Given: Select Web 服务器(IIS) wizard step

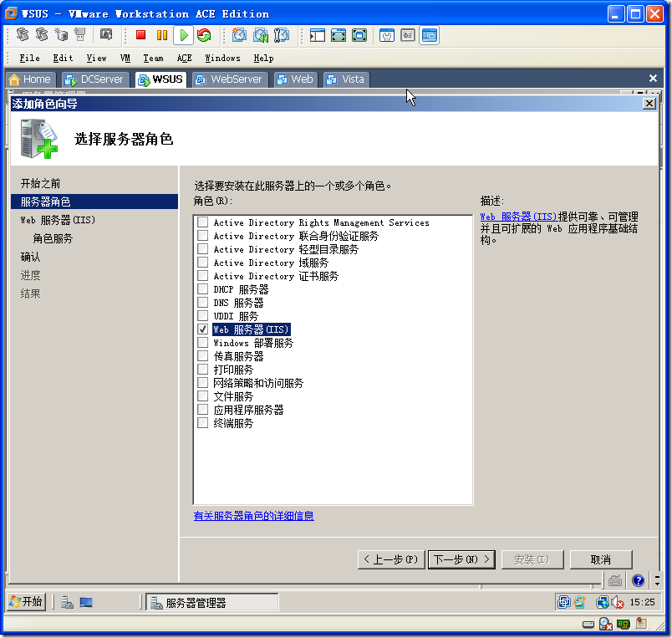Looking at the screenshot, I should 58,220.
